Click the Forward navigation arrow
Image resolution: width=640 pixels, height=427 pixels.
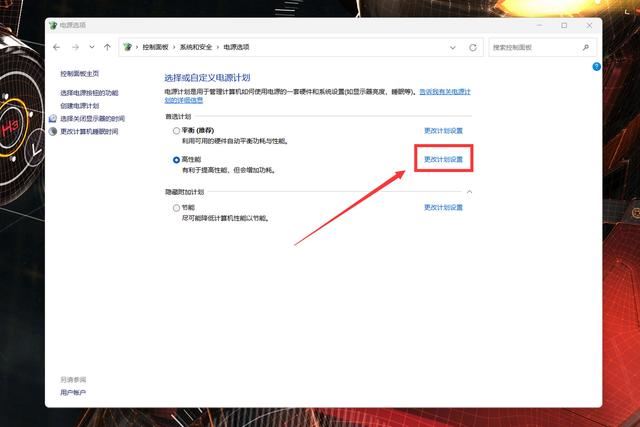click(76, 47)
